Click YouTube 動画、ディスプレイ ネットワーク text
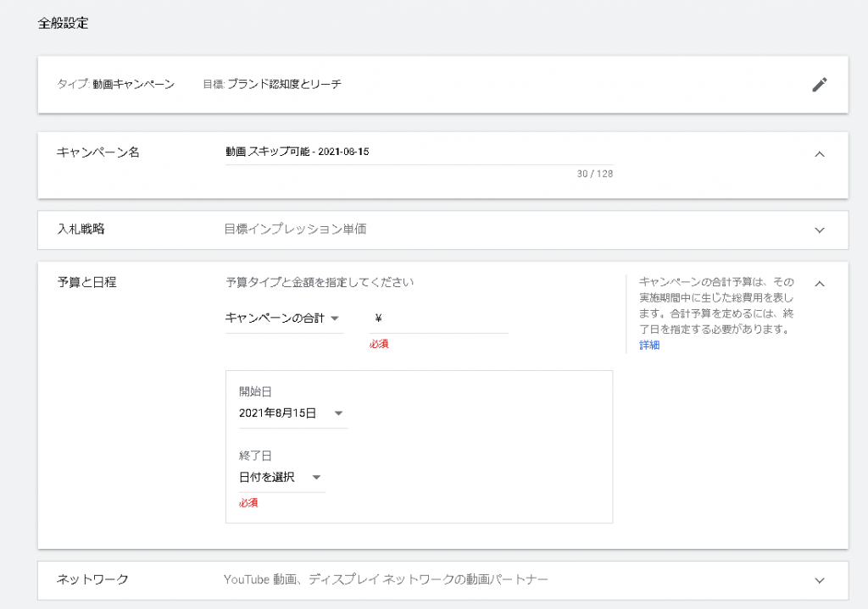 pos(386,579)
